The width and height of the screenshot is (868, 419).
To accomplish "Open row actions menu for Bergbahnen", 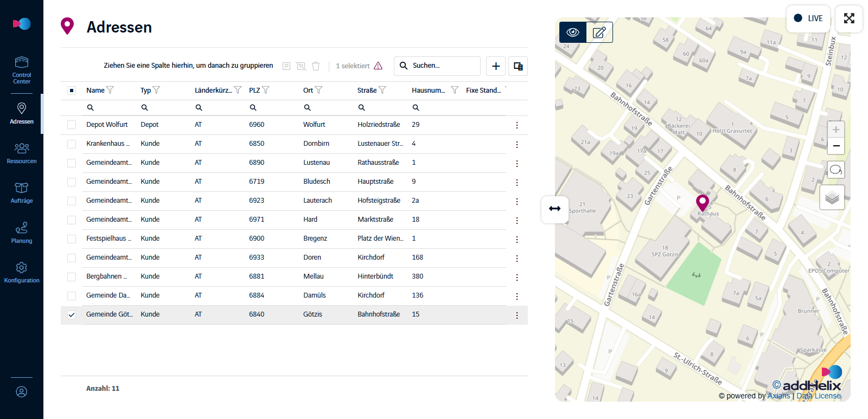I will tap(517, 277).
